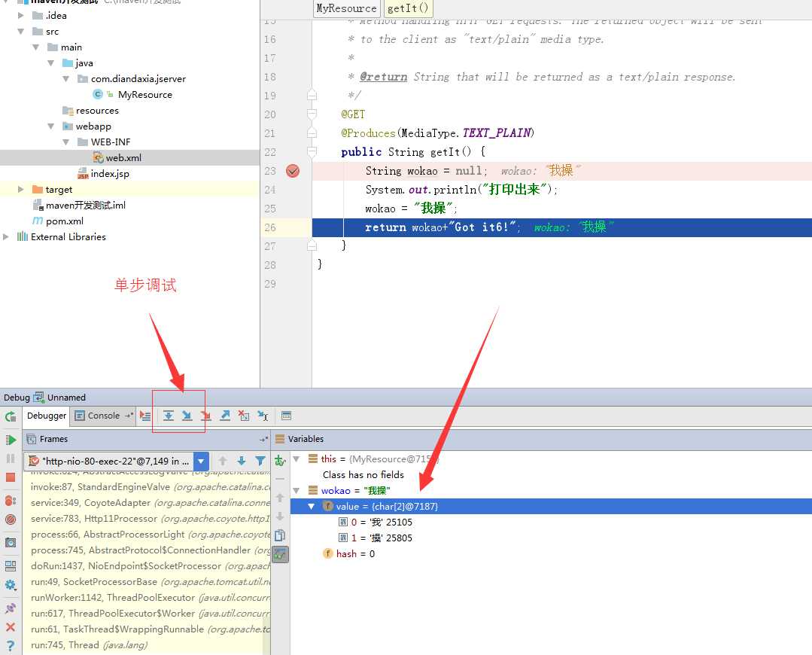Select frame service:349, CoyoteAdapter
812x655 pixels.
(x=151, y=503)
